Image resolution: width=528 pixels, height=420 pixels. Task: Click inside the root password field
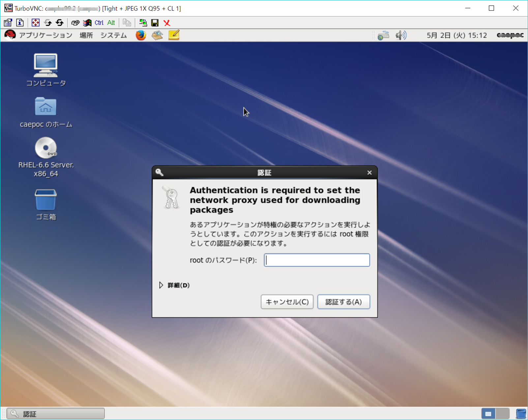pyautogui.click(x=316, y=260)
